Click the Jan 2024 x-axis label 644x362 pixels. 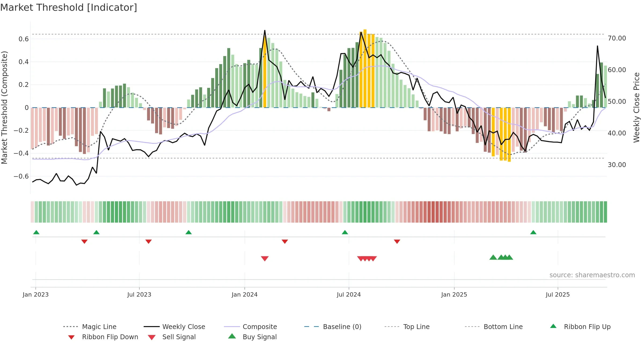245,295
